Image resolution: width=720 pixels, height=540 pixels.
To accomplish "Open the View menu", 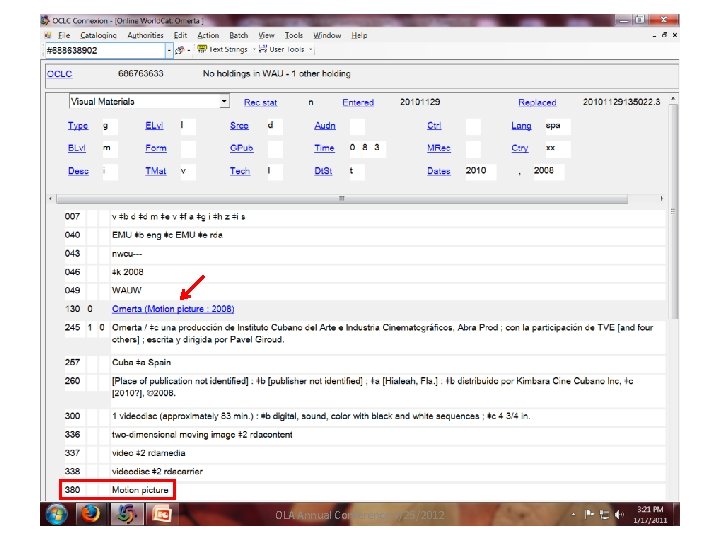I will (x=266, y=35).
